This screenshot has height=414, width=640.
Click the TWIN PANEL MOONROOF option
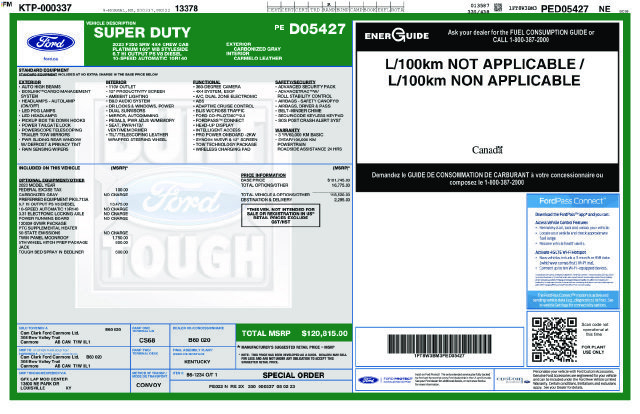73,238
